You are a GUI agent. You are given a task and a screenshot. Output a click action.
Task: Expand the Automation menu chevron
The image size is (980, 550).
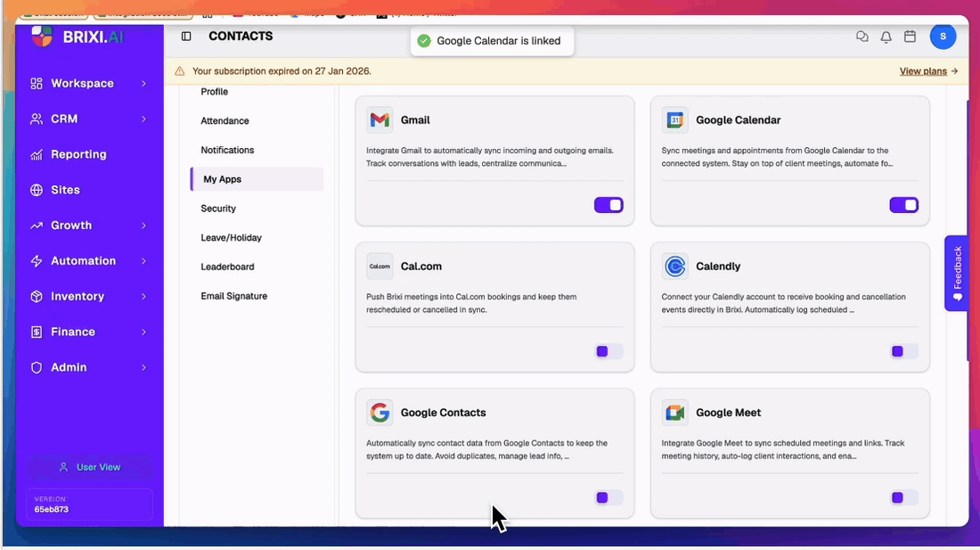pyautogui.click(x=143, y=261)
